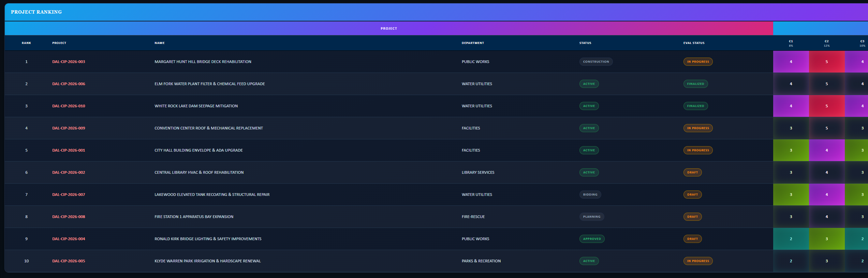
Task: Open project link DAL-CIP-2026-003
Action: (x=69, y=62)
